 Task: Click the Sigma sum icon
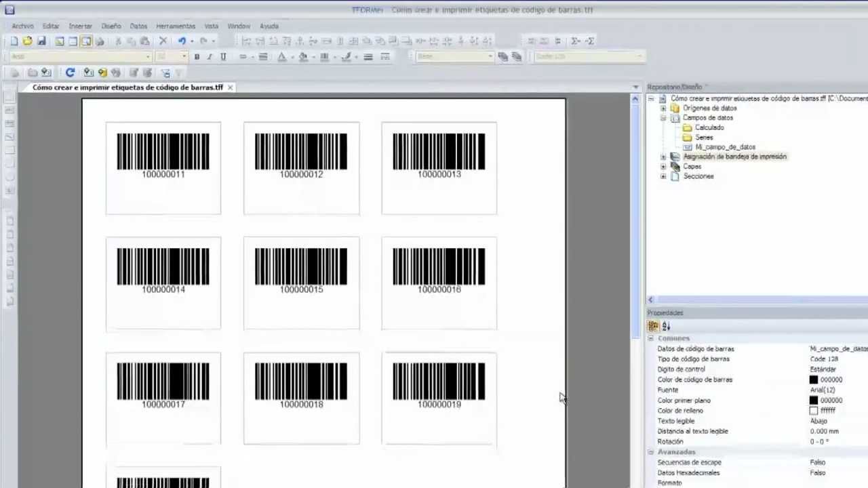[574, 41]
